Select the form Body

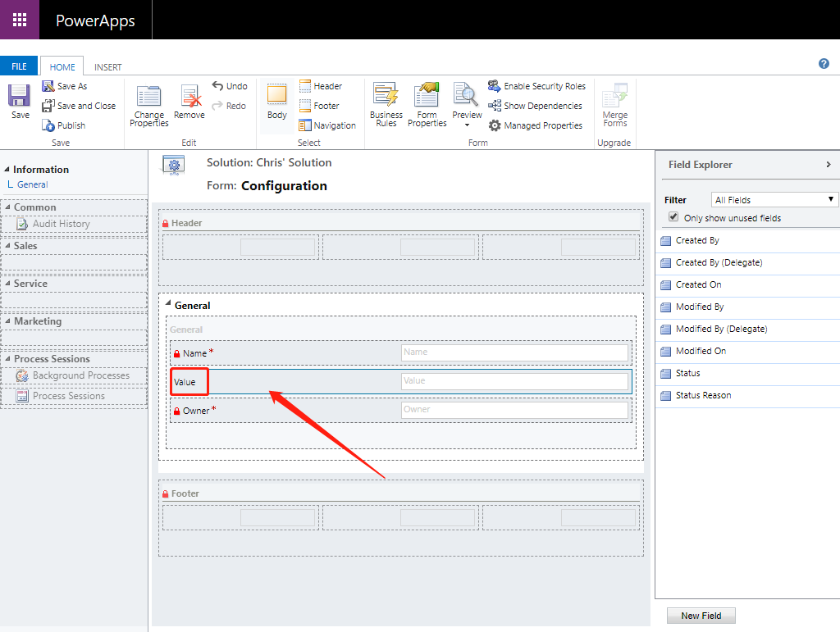[x=277, y=102]
